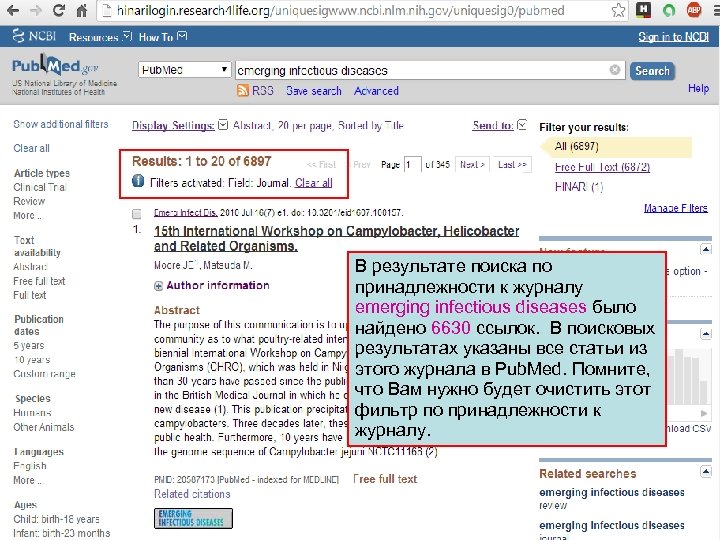Filter by Free full text availability
The height and width of the screenshot is (540, 720).
tap(39, 281)
